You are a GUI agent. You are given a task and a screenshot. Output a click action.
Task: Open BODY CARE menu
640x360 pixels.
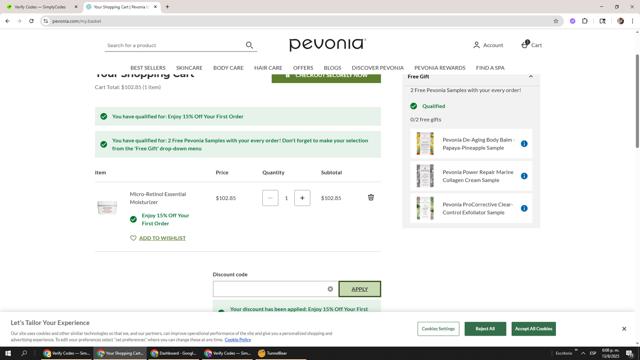[x=228, y=68]
